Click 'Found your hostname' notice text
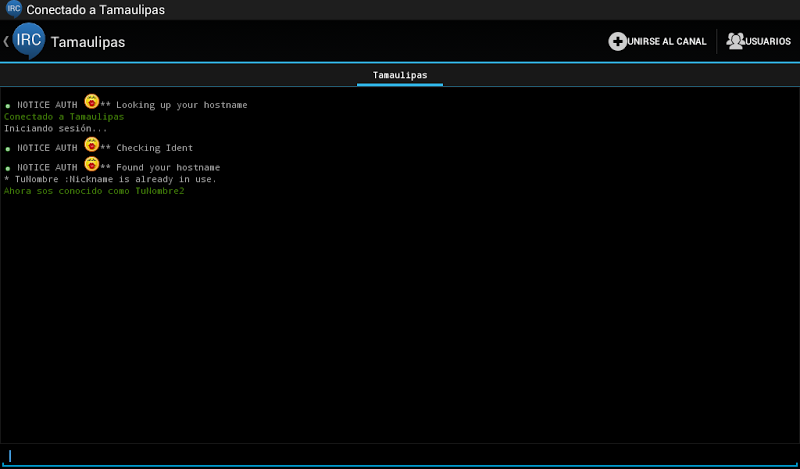 (168, 167)
